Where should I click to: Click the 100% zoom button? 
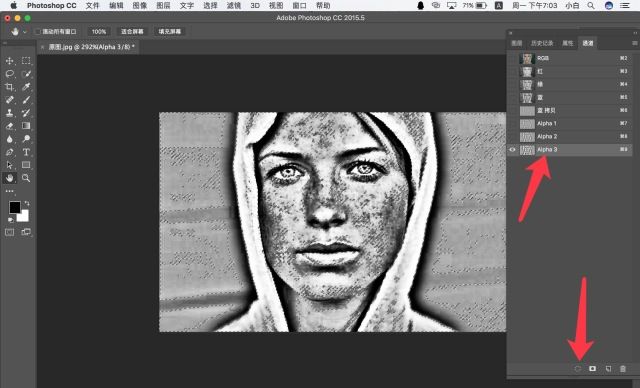98,31
